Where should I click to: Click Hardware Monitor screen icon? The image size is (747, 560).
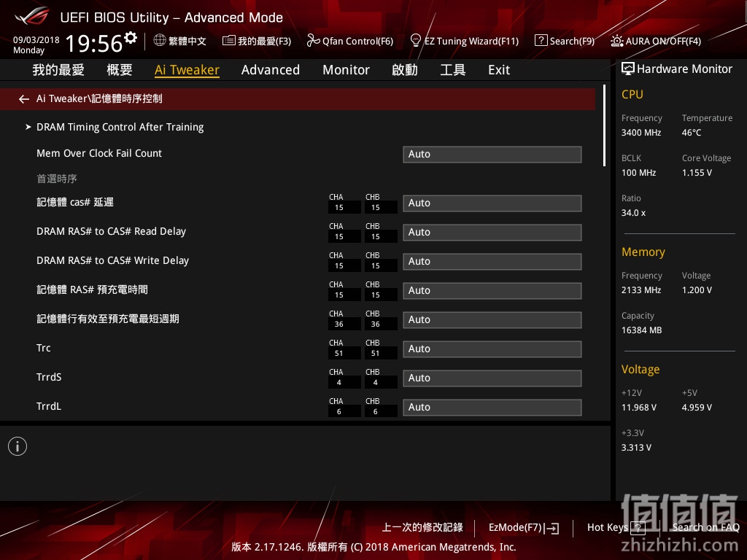pos(628,69)
